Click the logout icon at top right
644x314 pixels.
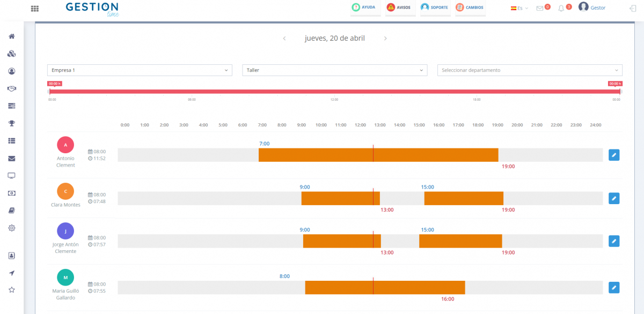point(632,9)
